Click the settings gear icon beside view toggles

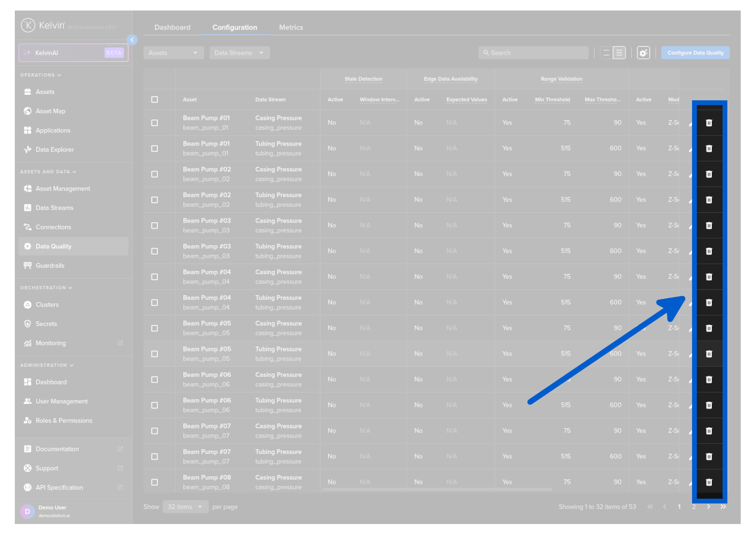pyautogui.click(x=643, y=53)
